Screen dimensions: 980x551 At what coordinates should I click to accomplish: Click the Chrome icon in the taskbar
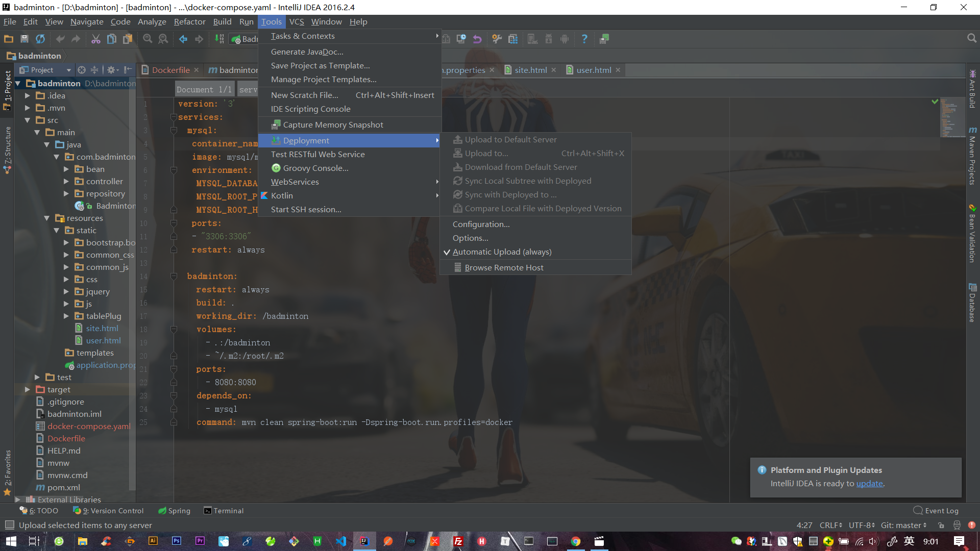click(x=576, y=541)
